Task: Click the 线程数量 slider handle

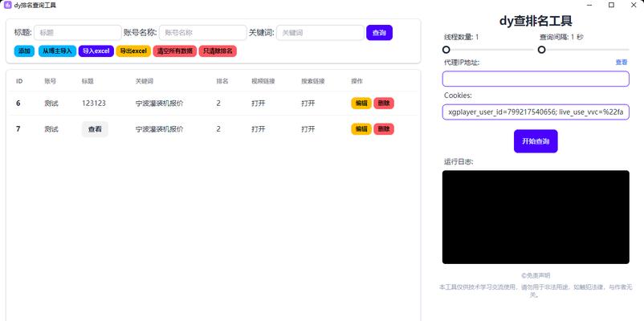Action: coord(446,50)
